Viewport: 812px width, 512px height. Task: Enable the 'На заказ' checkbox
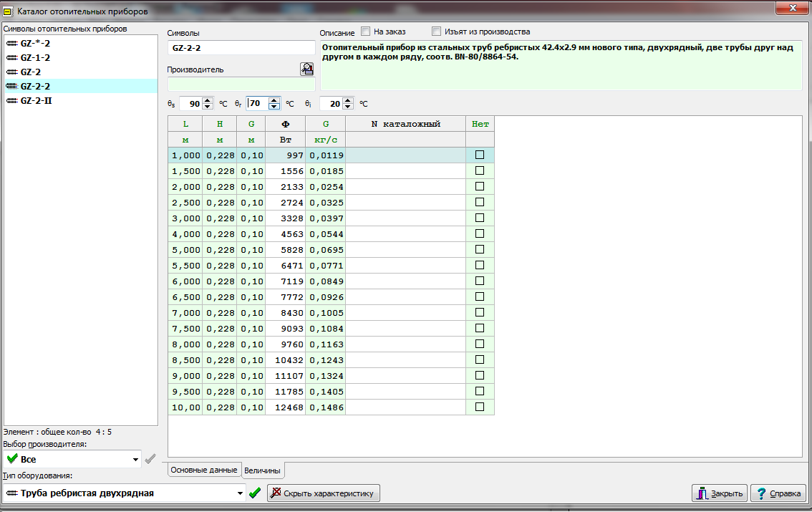coord(366,32)
